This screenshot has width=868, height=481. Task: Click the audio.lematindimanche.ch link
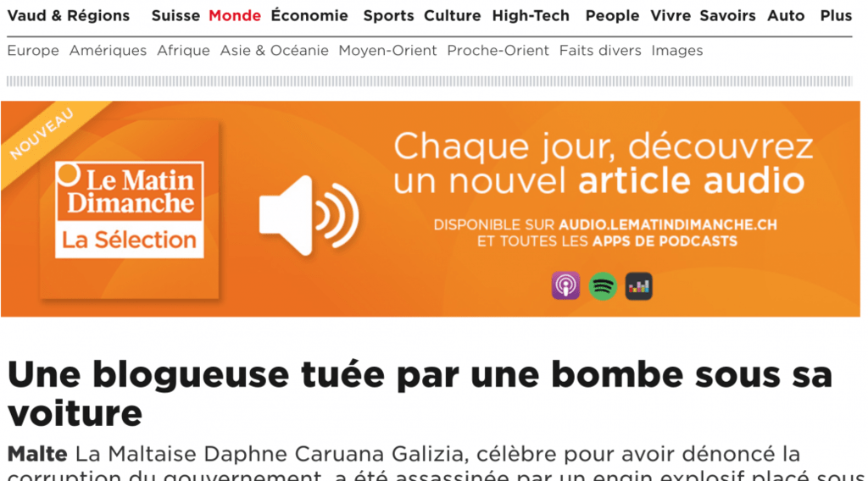(x=668, y=225)
